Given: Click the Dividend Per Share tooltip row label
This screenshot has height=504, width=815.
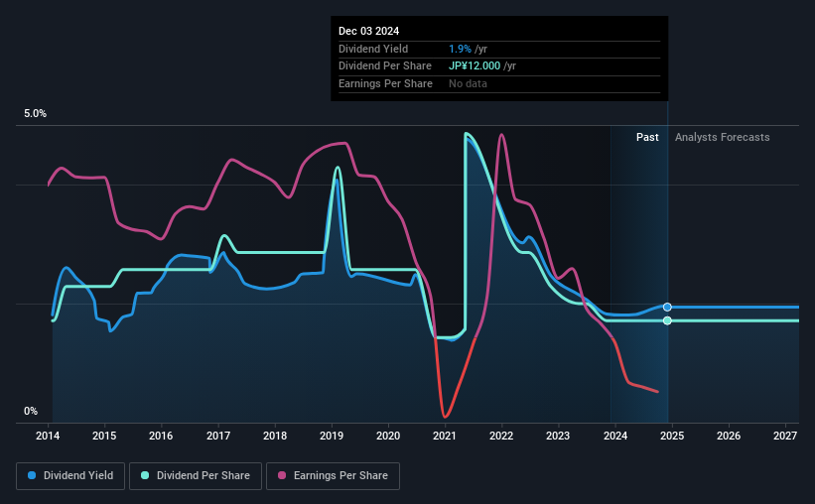Looking at the screenshot, I should point(384,66).
